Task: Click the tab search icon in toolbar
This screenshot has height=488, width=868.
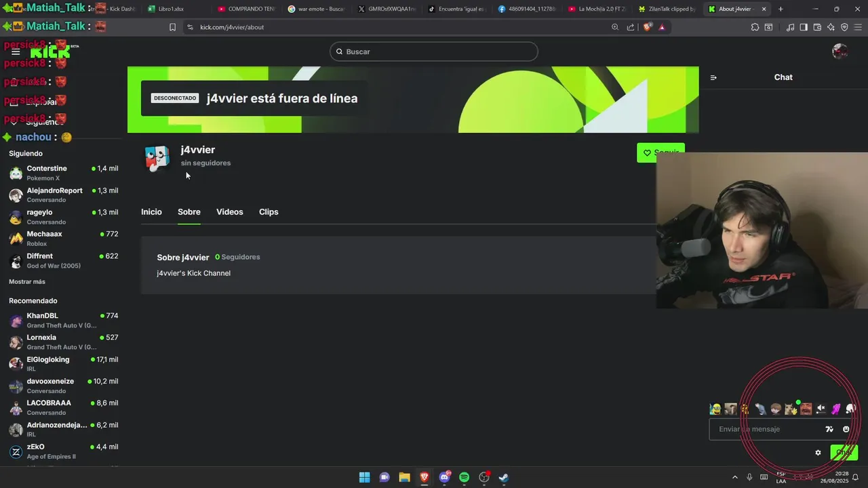Action: pyautogui.click(x=768, y=27)
